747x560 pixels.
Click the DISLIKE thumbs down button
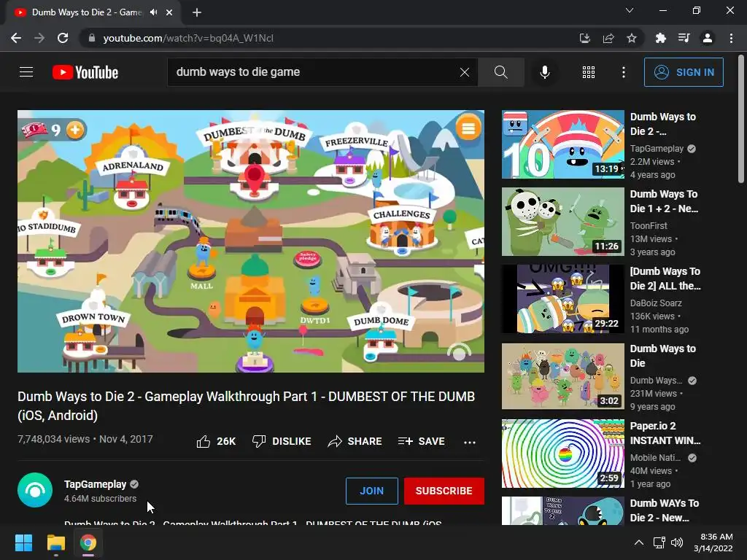click(282, 441)
